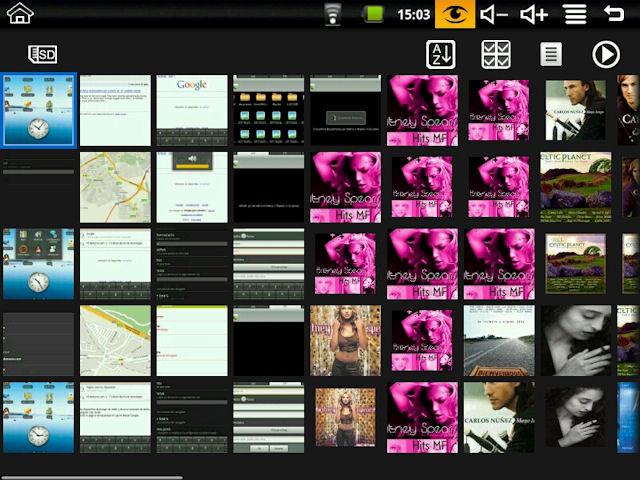Click the 15:03 clock in status bar

pos(413,15)
